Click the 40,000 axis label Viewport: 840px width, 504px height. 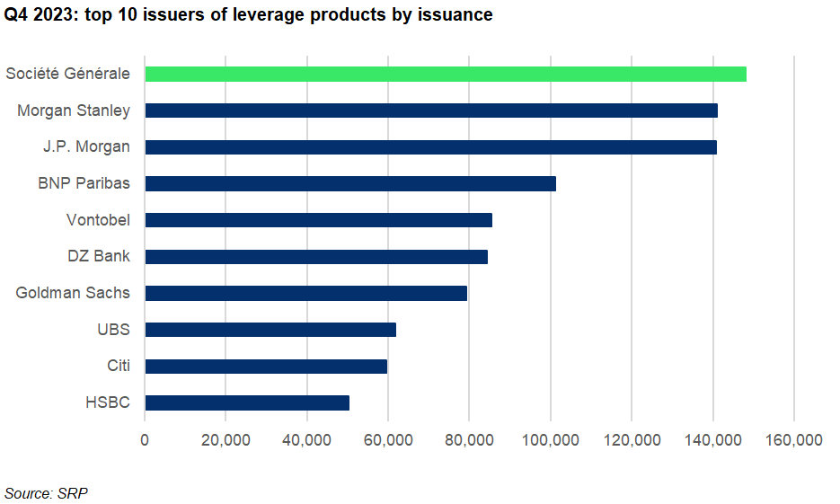307,440
